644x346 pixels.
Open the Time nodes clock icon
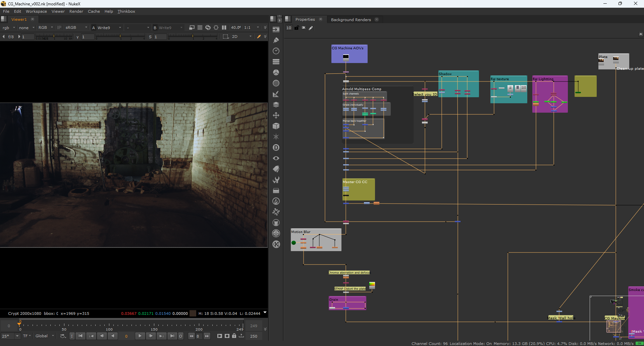pos(276,51)
